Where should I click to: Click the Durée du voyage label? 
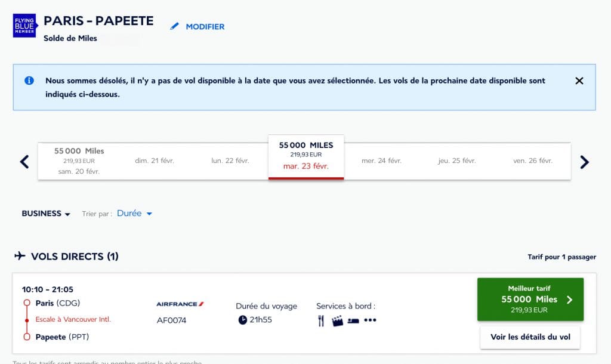[x=267, y=306]
